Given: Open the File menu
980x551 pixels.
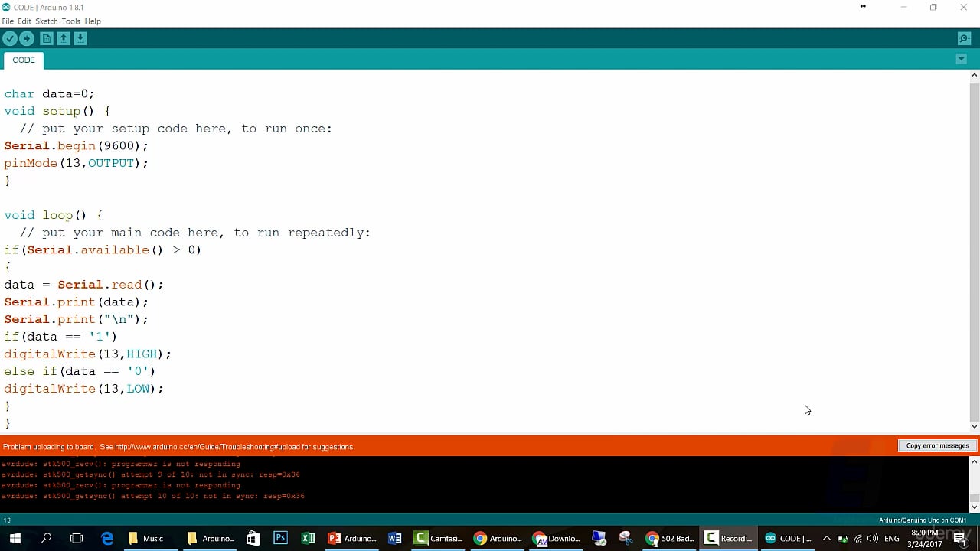Looking at the screenshot, I should 8,21.
